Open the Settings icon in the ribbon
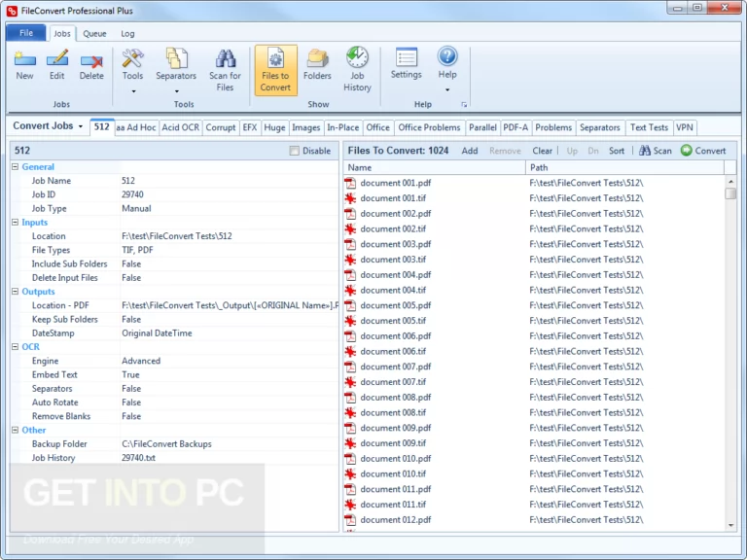This screenshot has height=560, width=747. tap(407, 57)
